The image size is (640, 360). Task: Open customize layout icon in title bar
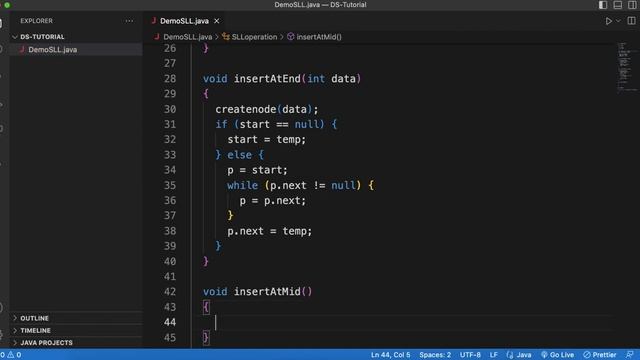click(x=632, y=5)
